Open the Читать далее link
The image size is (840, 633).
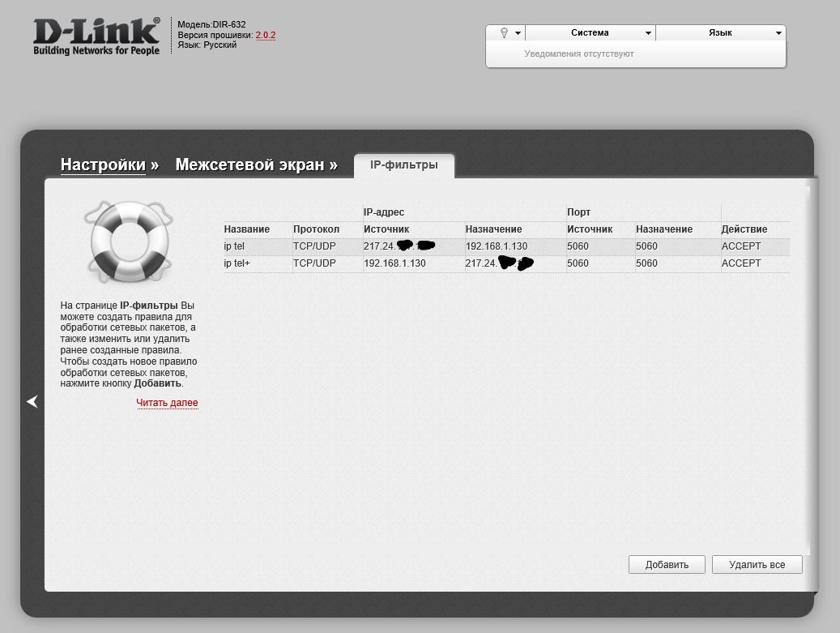(167, 403)
